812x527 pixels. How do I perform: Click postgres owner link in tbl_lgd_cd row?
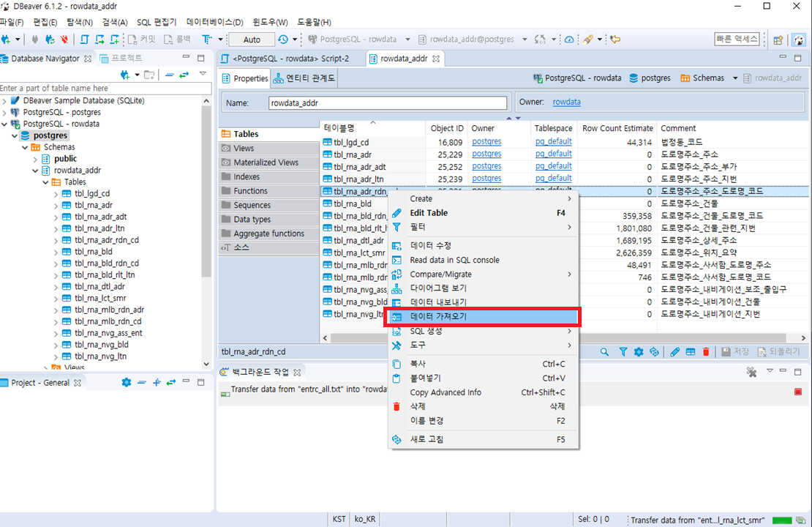(x=486, y=141)
